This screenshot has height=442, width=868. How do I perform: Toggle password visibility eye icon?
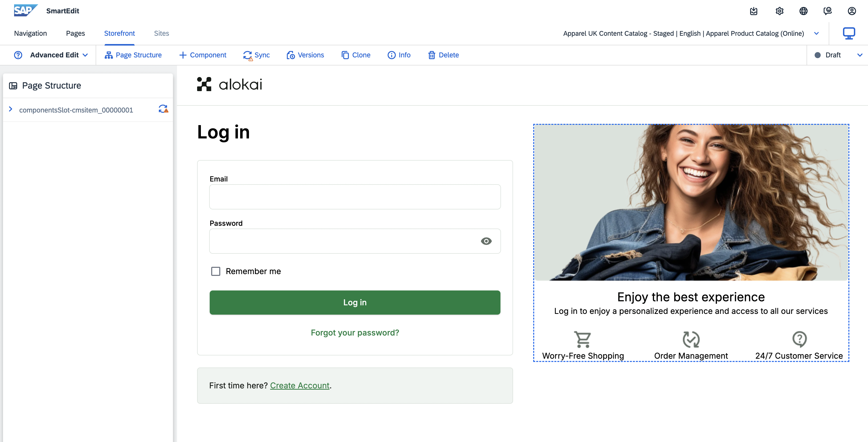(486, 241)
